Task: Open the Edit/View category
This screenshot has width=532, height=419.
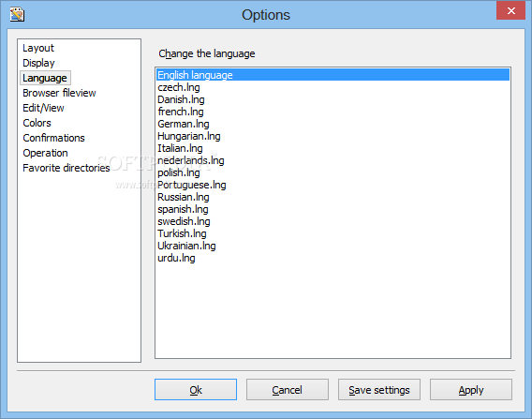Action: 43,108
